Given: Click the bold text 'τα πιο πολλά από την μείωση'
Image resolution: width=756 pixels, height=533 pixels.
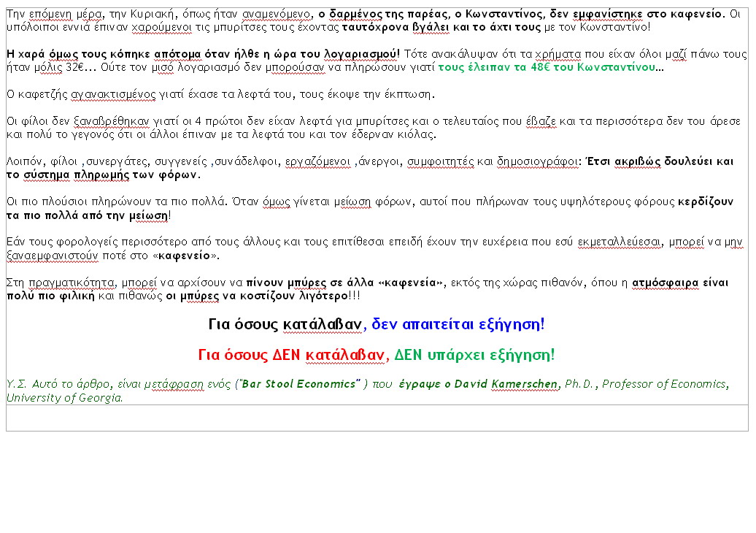Looking at the screenshot, I should [87, 215].
